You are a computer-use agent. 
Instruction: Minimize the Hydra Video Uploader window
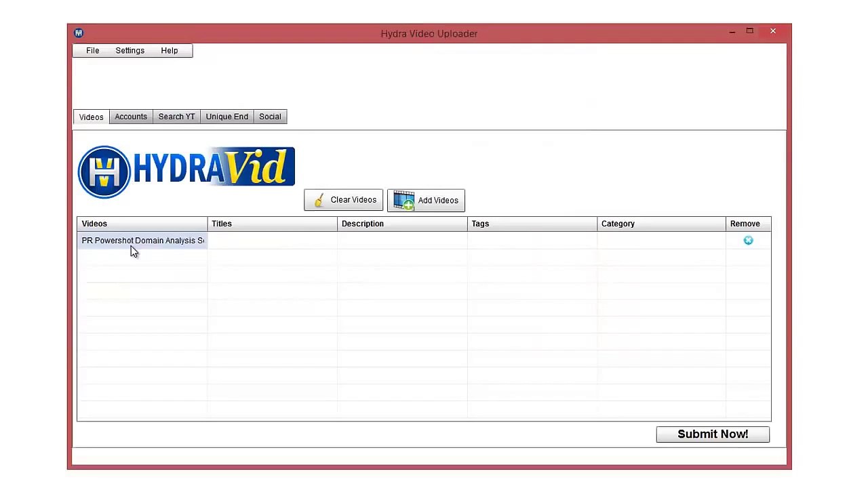pyautogui.click(x=732, y=32)
